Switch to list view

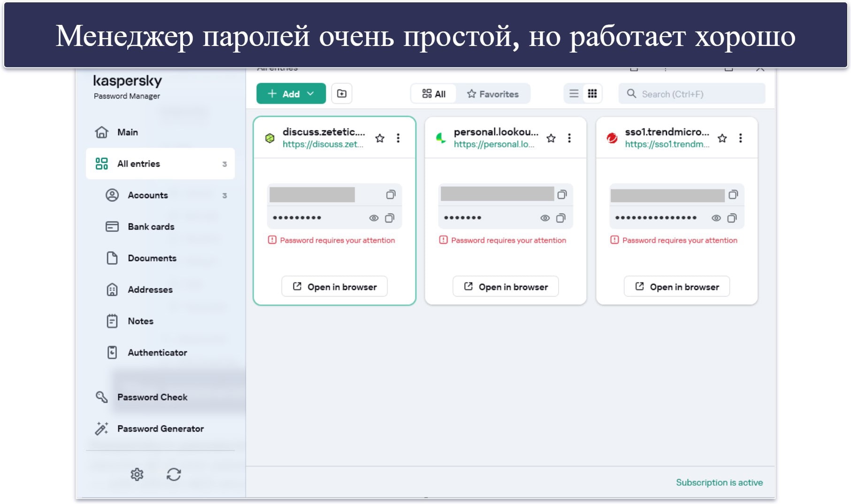click(574, 94)
